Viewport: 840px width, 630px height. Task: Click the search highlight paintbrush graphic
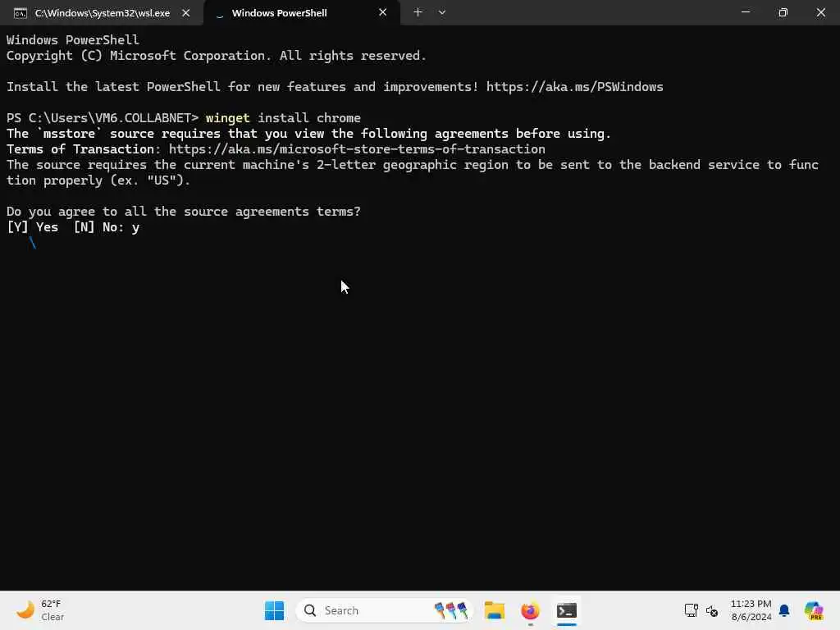pyautogui.click(x=451, y=610)
